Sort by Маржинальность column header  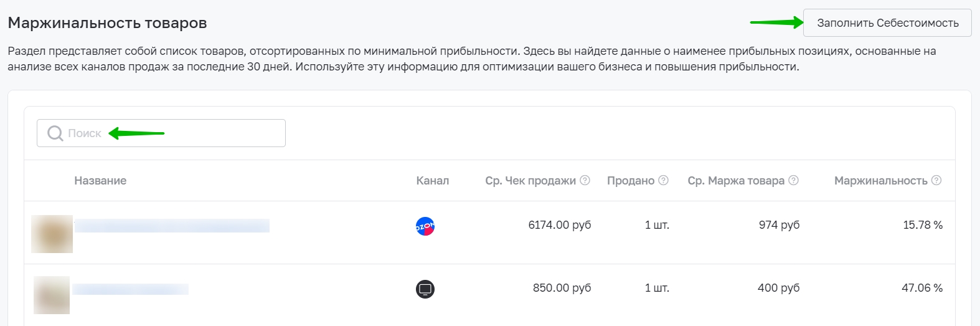click(880, 181)
